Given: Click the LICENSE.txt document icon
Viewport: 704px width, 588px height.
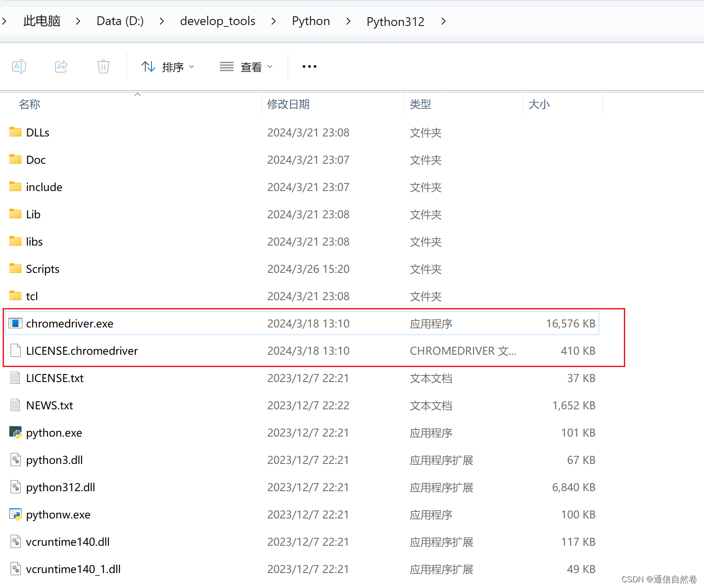Looking at the screenshot, I should coord(15,378).
